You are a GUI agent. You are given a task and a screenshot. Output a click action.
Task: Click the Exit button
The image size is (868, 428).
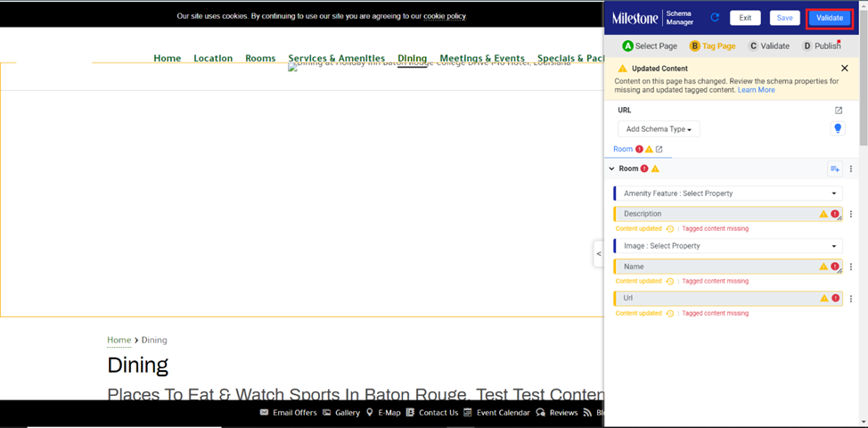coord(745,18)
